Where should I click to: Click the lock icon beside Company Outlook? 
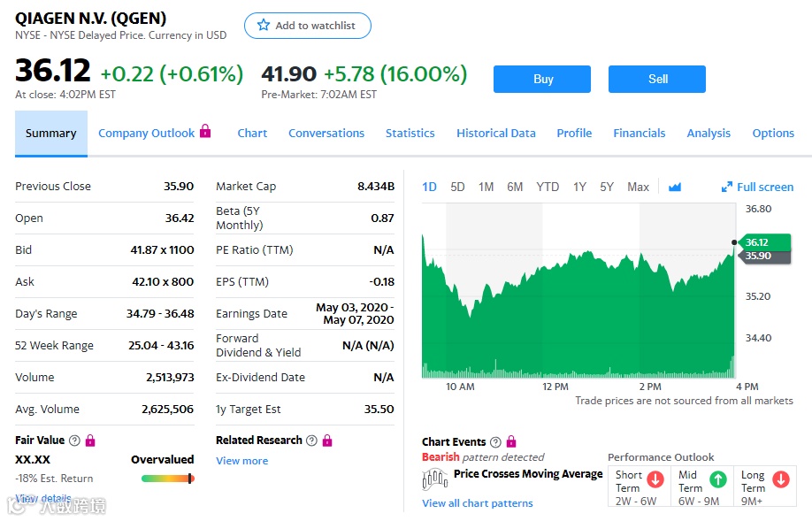click(x=205, y=131)
